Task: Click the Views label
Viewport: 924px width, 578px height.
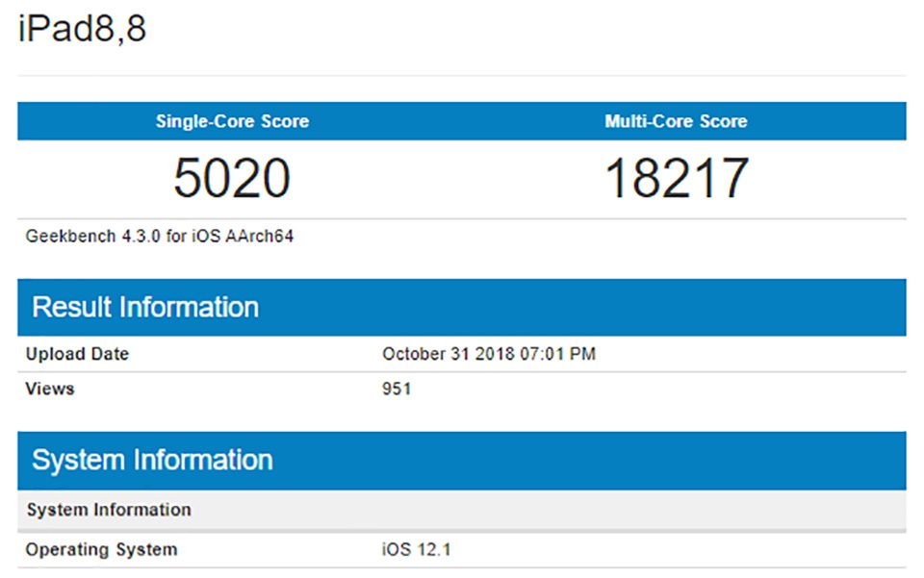Action: pos(50,390)
